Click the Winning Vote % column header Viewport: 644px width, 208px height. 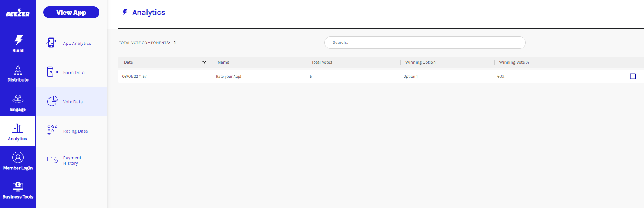point(514,62)
